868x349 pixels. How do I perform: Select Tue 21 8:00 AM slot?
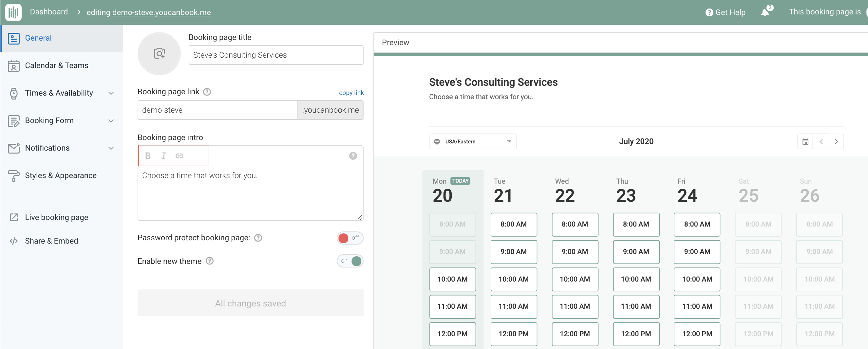(514, 224)
